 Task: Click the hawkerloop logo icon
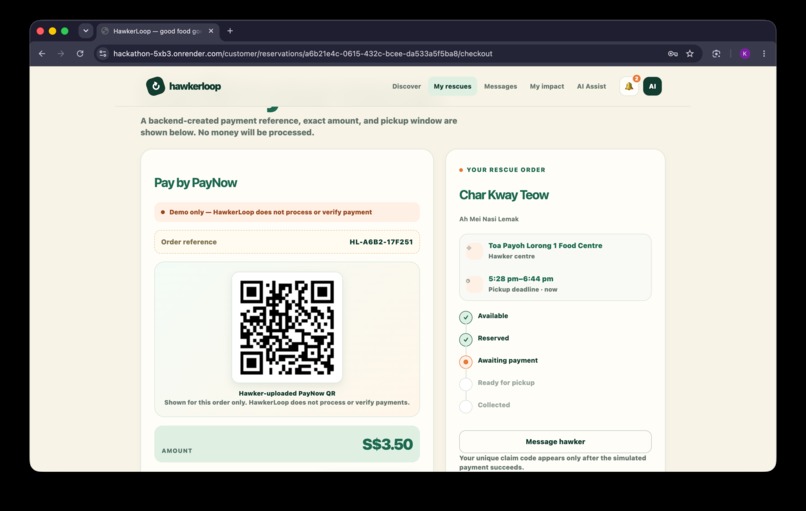[x=155, y=86]
